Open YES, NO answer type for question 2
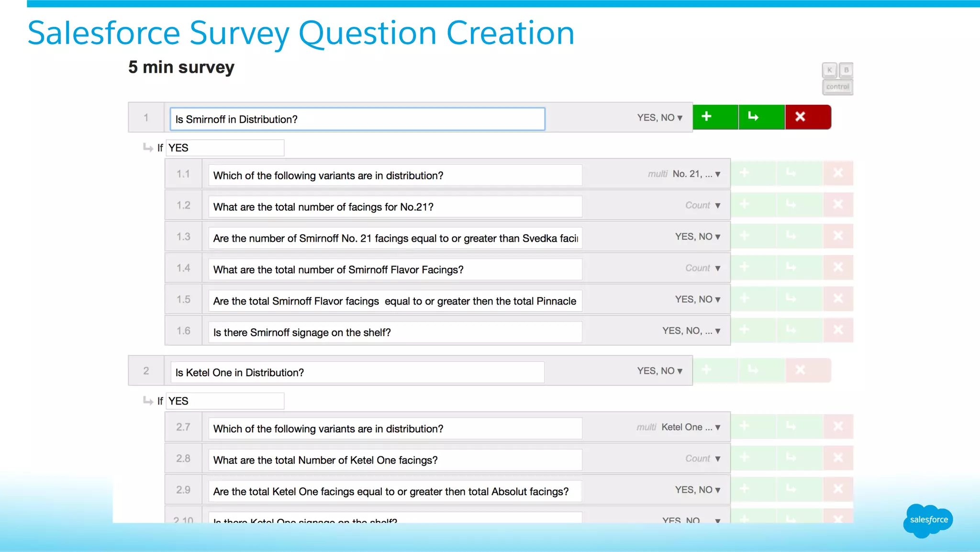The width and height of the screenshot is (980, 552). click(x=659, y=371)
